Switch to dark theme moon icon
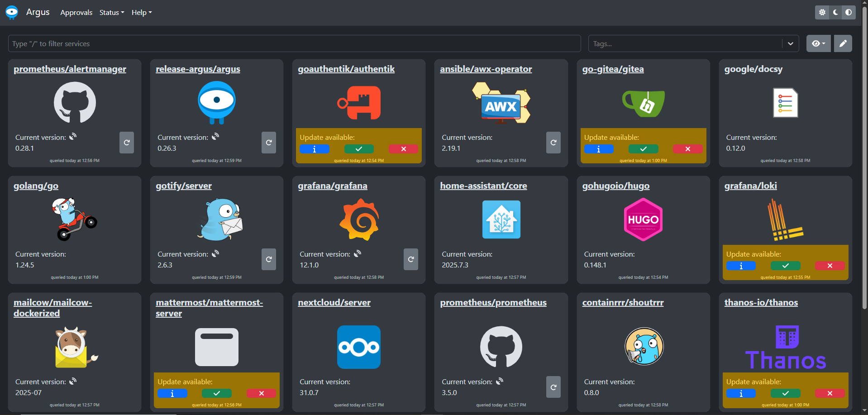Viewport: 868px width, 415px height. coord(835,12)
